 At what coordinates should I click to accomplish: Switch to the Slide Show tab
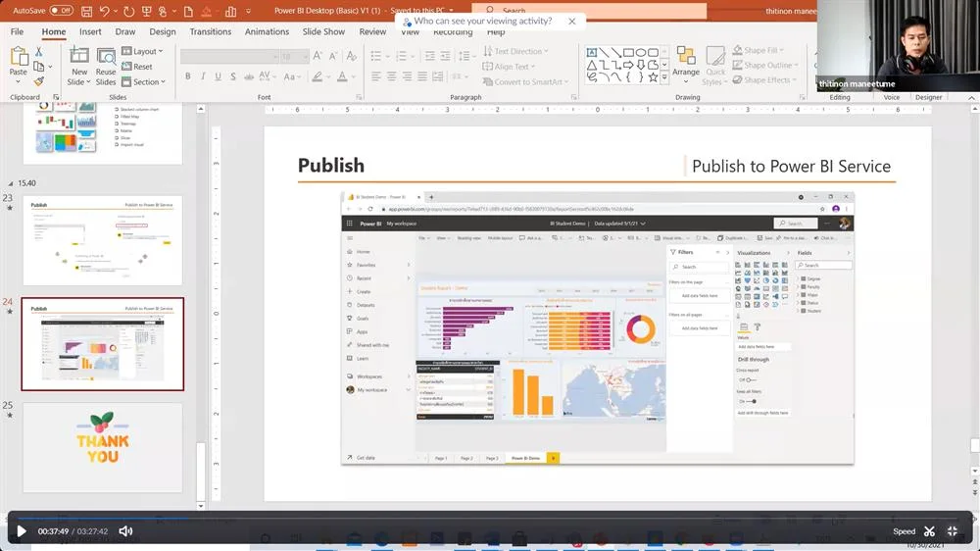[323, 31]
